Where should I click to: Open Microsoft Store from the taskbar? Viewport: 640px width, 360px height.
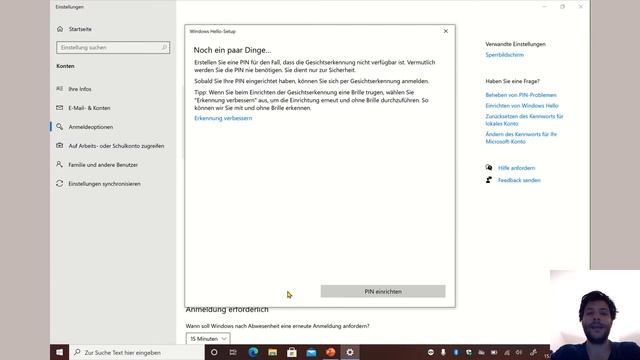pyautogui.click(x=291, y=352)
